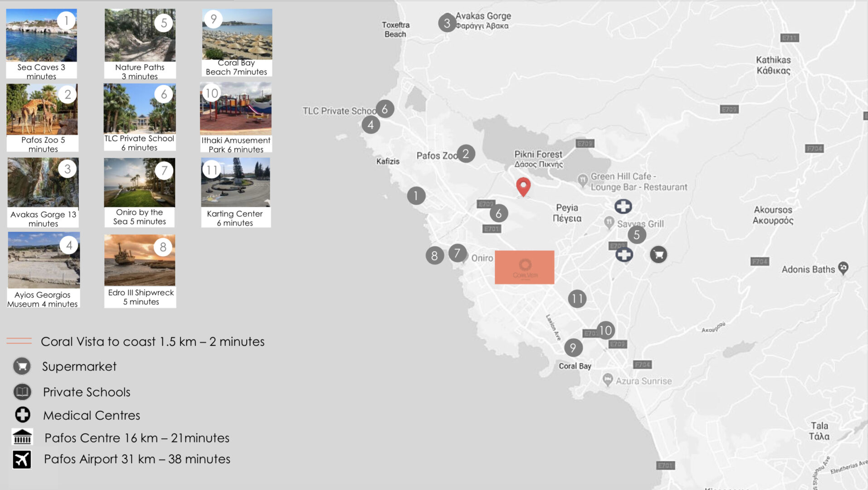Select the Ithaki Amusement Park thumbnail
The image size is (868, 490).
tap(236, 109)
